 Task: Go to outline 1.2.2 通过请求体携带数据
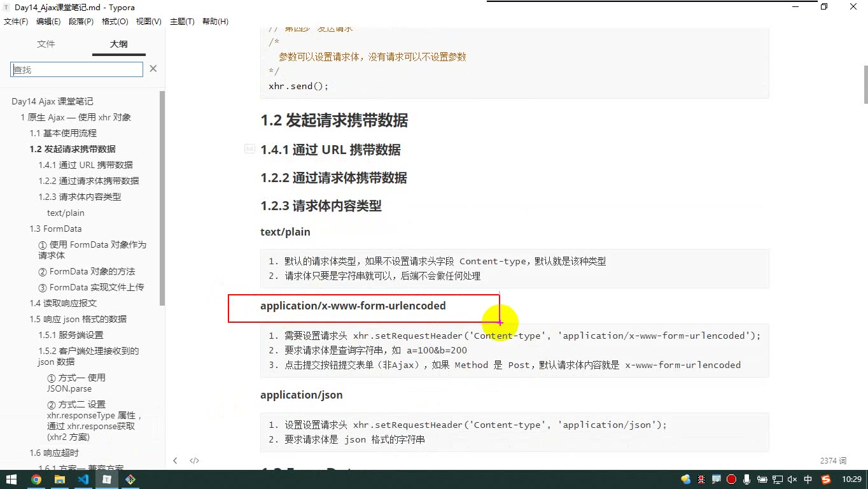click(88, 181)
